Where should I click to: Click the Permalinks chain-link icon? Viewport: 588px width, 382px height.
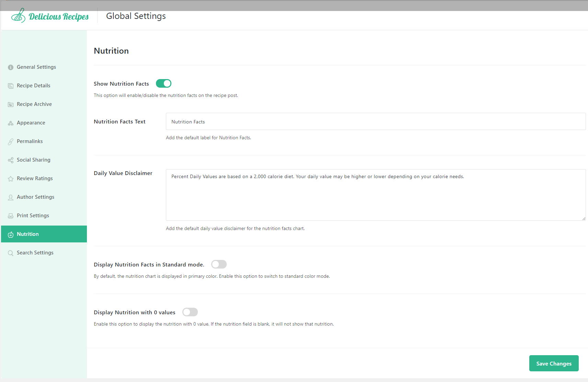[x=11, y=141]
